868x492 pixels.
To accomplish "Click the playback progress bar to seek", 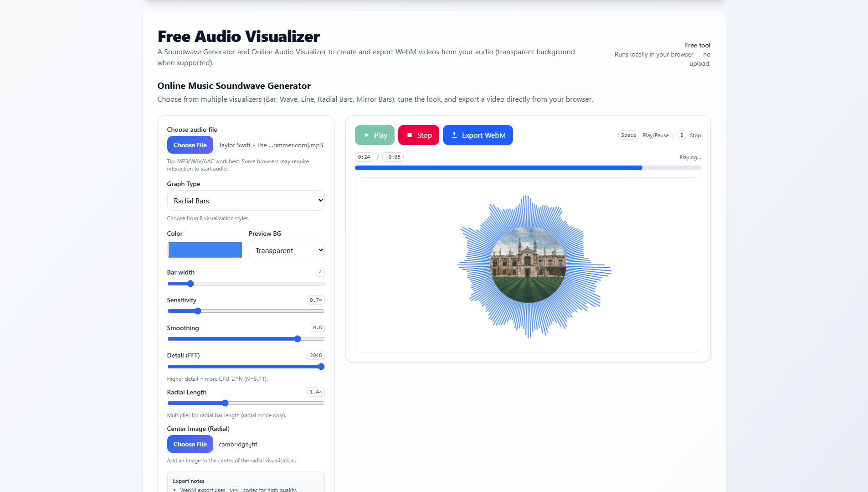I will point(528,168).
